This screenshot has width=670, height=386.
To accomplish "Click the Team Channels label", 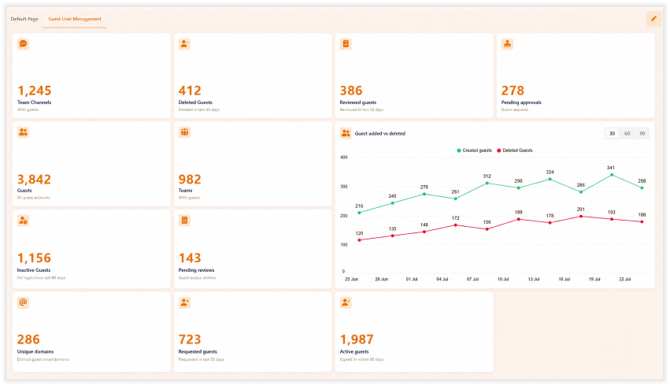I will pyautogui.click(x=34, y=102).
